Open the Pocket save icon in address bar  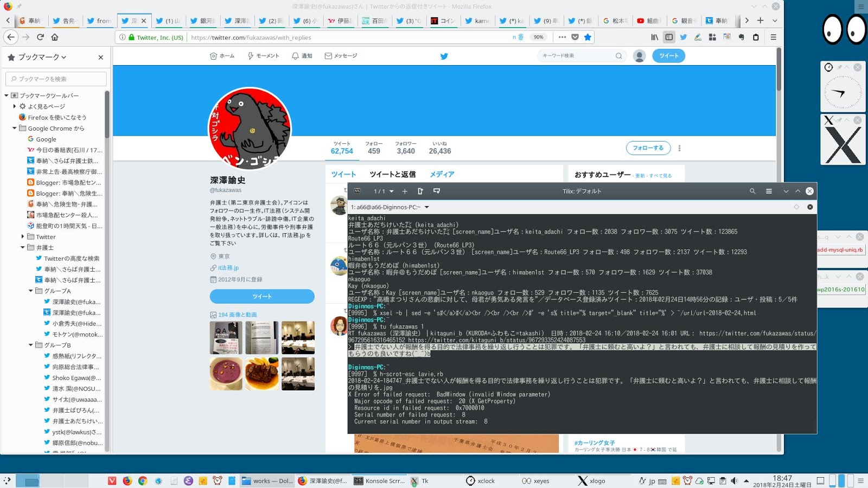pyautogui.click(x=575, y=37)
